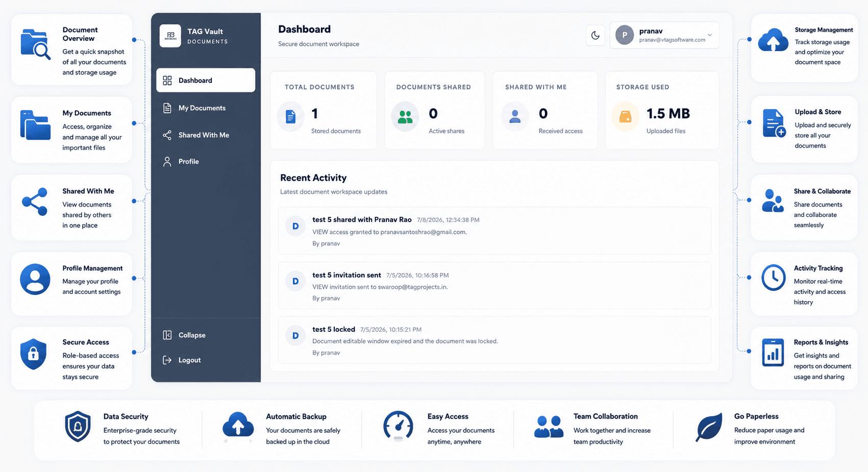Click the Activity Tracking clock icon
The image size is (868, 472).
click(774, 278)
